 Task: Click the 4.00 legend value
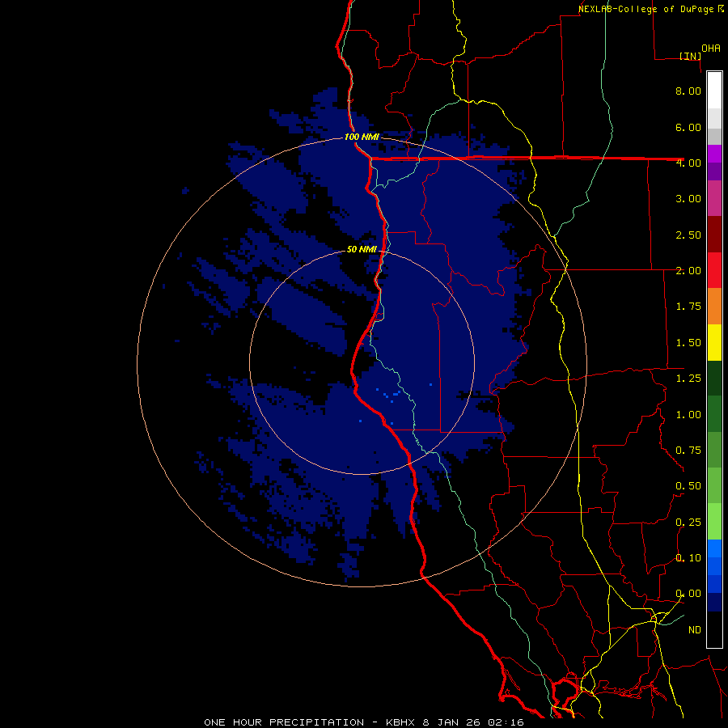pyautogui.click(x=688, y=163)
